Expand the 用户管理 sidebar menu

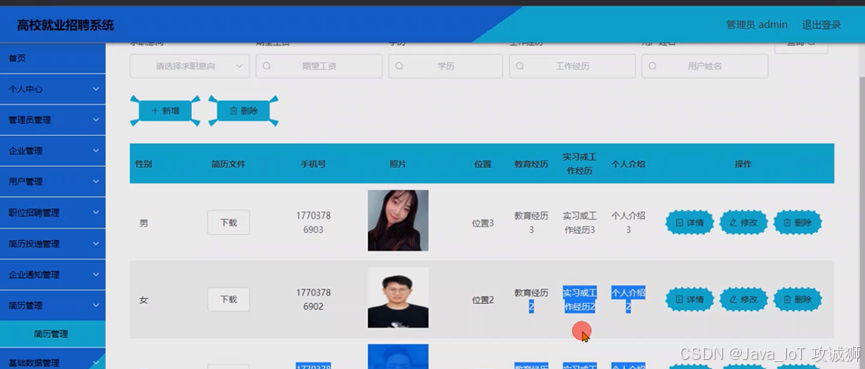(52, 181)
